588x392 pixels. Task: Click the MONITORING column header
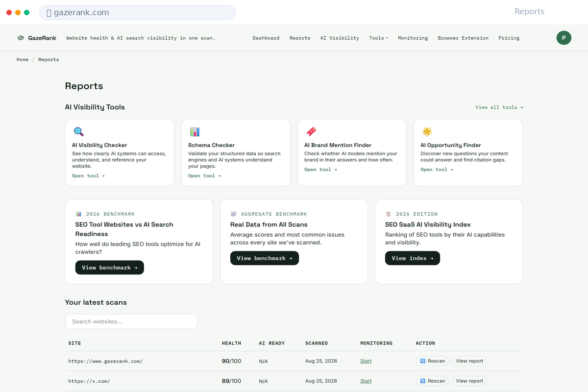tap(376, 343)
